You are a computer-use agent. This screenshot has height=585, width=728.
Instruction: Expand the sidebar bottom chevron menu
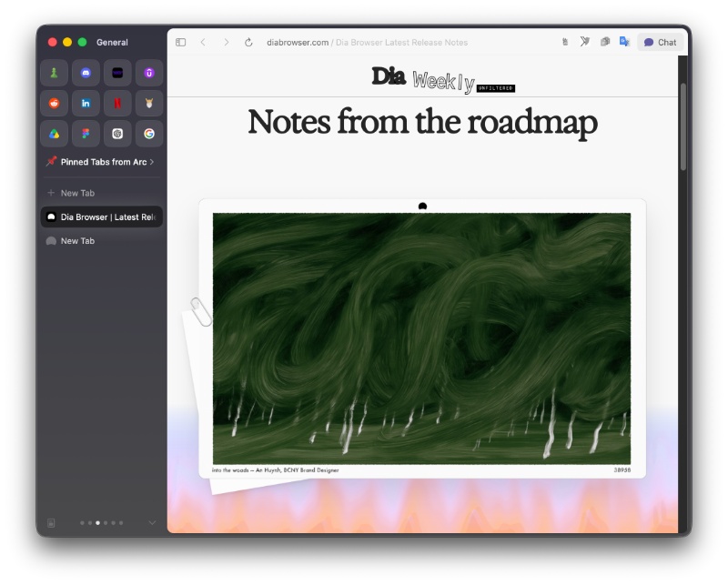click(152, 523)
